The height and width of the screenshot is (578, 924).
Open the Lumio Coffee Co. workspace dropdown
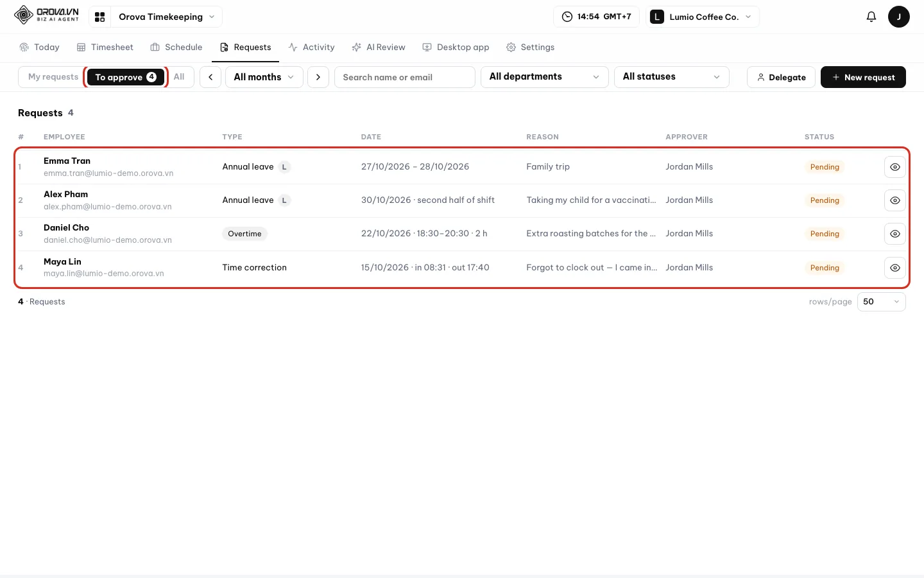703,17
